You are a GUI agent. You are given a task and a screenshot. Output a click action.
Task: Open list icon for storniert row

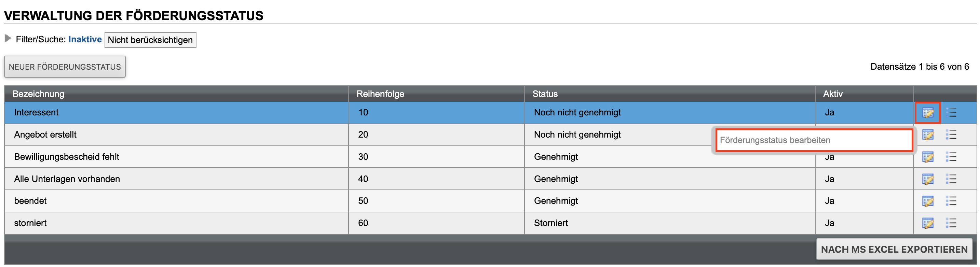coord(951,223)
